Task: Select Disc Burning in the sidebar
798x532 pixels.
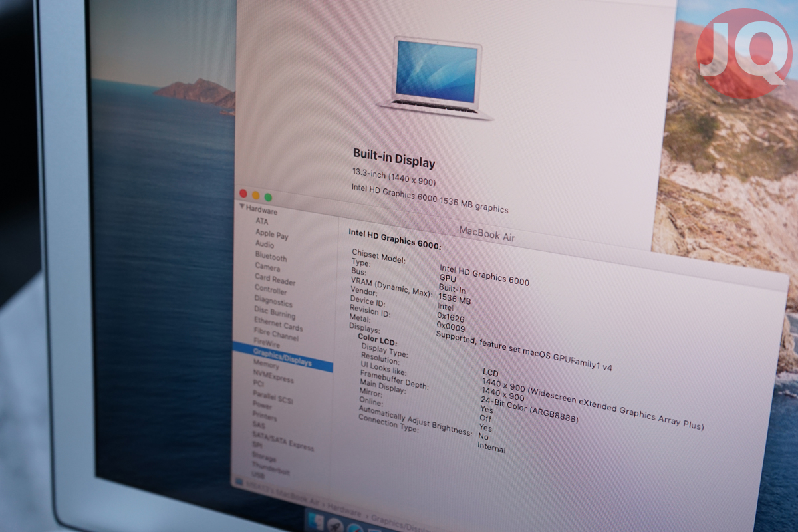Action: coord(275,313)
